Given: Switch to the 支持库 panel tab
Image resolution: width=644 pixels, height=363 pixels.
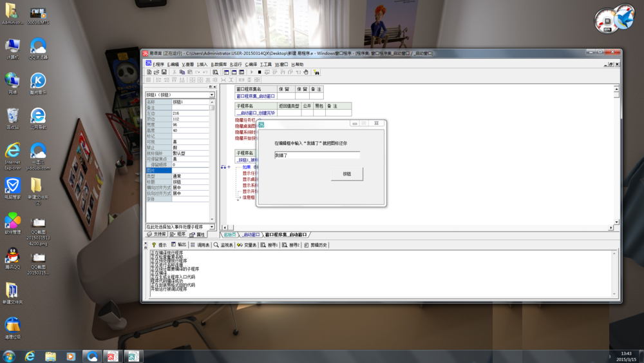Looking at the screenshot, I should (156, 234).
